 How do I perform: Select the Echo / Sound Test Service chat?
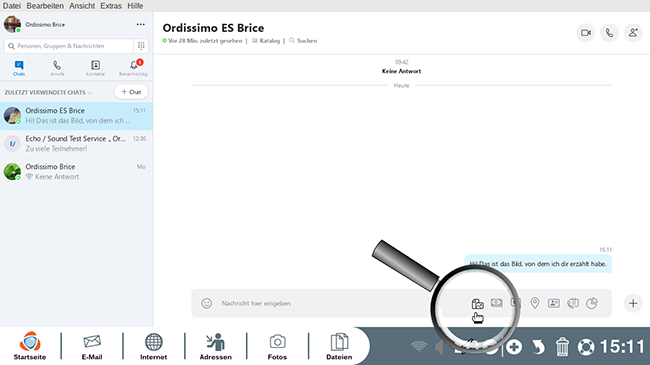[x=76, y=144]
